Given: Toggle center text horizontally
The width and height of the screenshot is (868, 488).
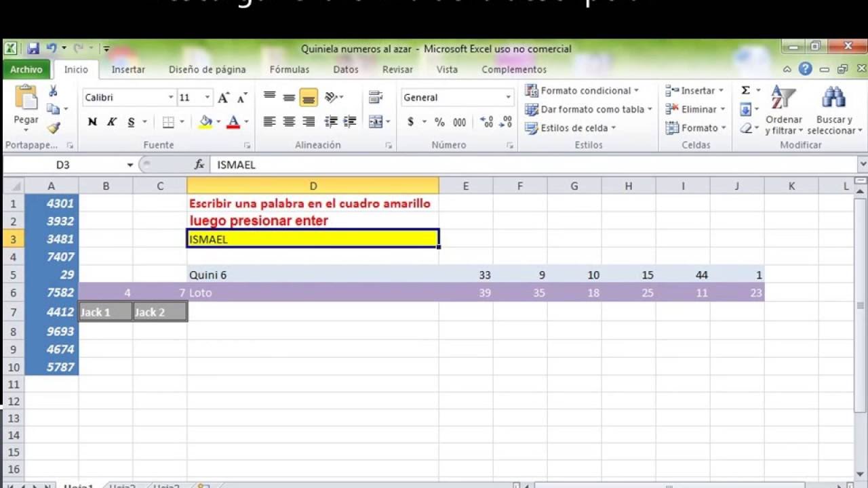Looking at the screenshot, I should tap(289, 122).
